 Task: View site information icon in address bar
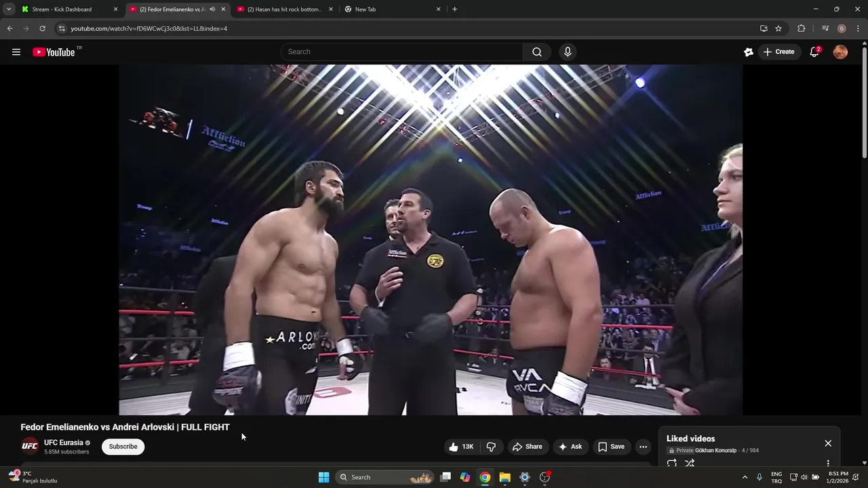point(62,28)
